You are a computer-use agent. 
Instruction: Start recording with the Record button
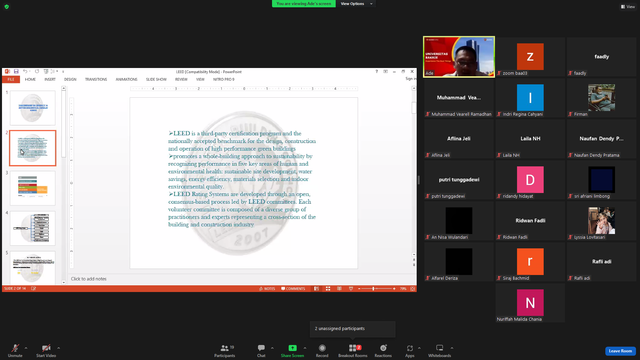pos(322,350)
